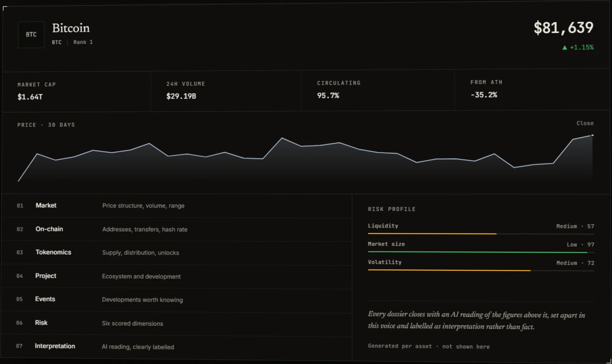Click the $29.19B 24H volume value

pyautogui.click(x=181, y=96)
